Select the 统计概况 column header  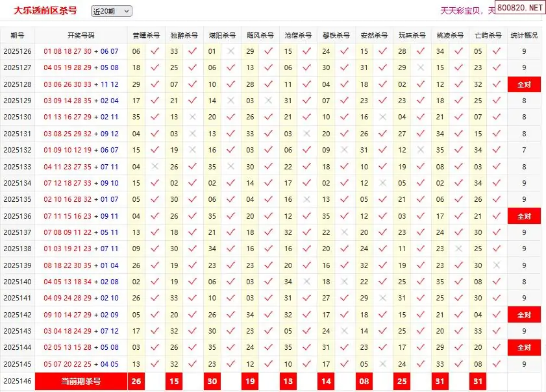(x=524, y=35)
